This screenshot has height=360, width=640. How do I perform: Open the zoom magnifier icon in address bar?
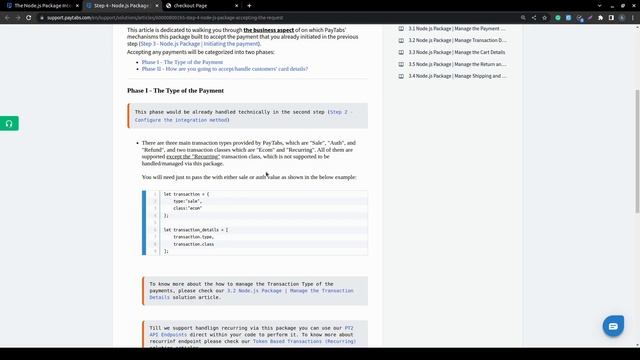pos(523,18)
